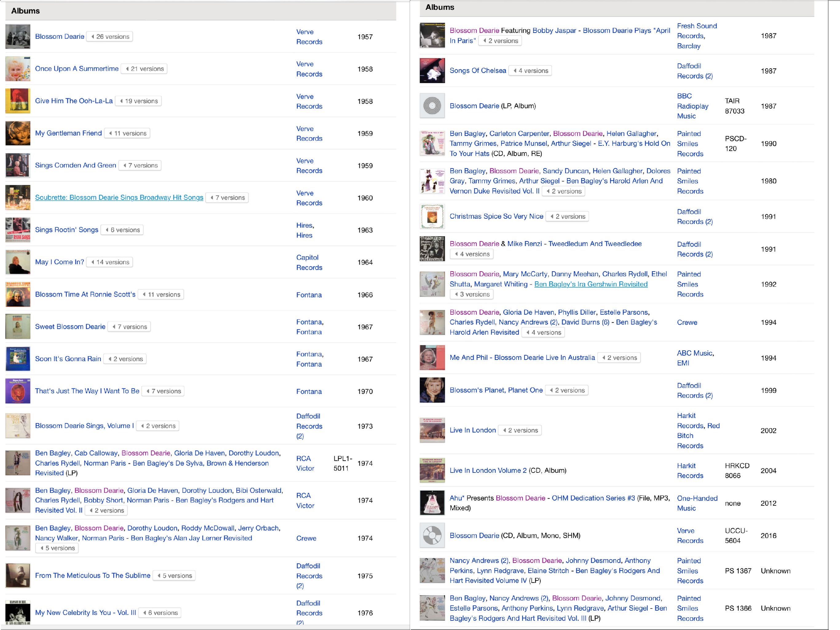The width and height of the screenshot is (840, 630).
Task: Click the Me And Phil album cover thumbnail
Action: [x=432, y=357]
